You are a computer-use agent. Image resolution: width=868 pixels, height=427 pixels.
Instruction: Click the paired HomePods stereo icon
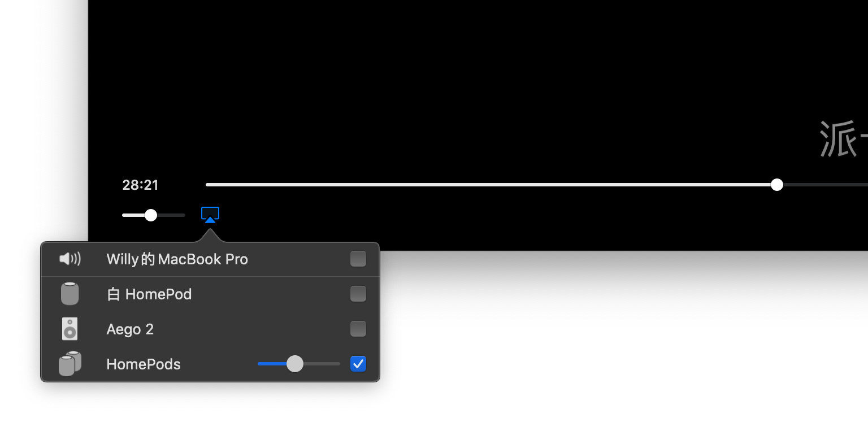pos(70,364)
